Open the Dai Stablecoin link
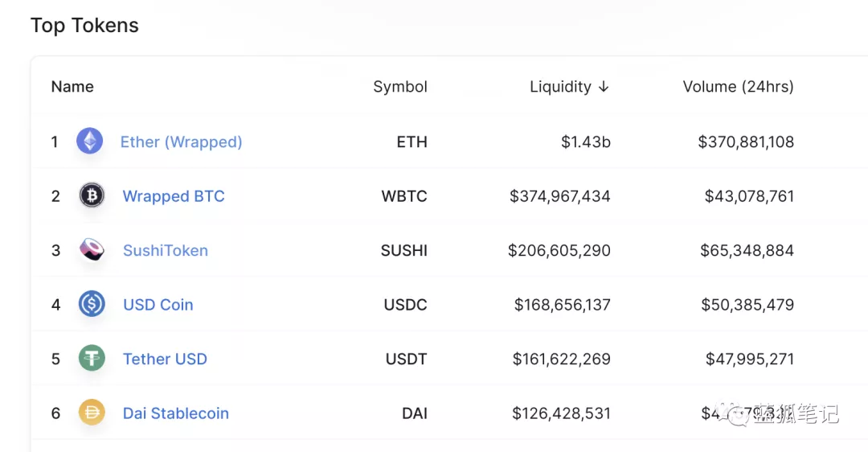868x452 pixels. point(175,413)
